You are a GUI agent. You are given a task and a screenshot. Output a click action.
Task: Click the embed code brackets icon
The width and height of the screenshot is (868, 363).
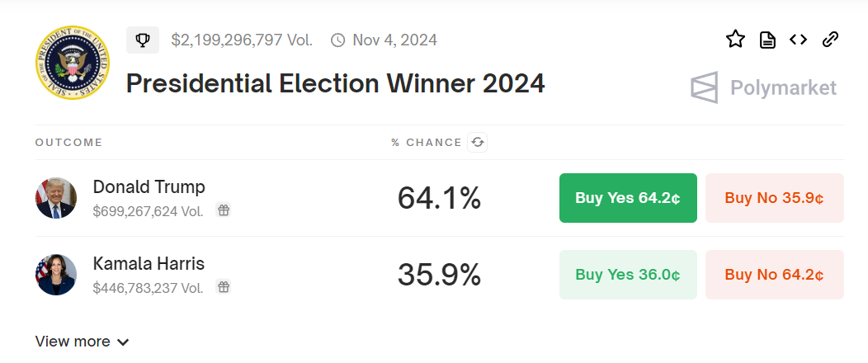pyautogui.click(x=798, y=40)
